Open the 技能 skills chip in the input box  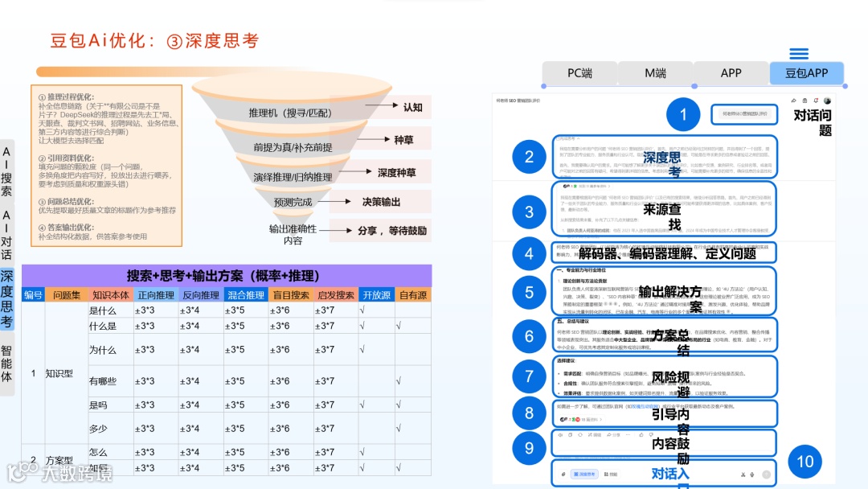[x=611, y=474]
